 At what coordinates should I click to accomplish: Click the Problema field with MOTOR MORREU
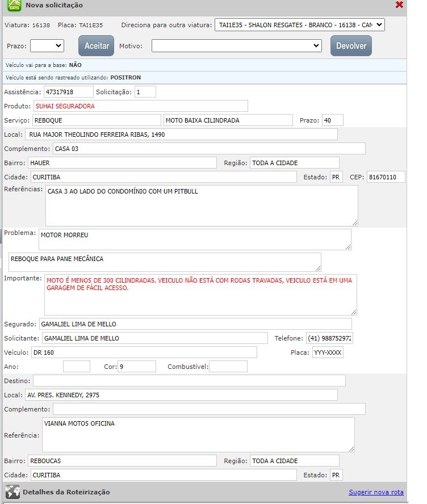(195, 239)
